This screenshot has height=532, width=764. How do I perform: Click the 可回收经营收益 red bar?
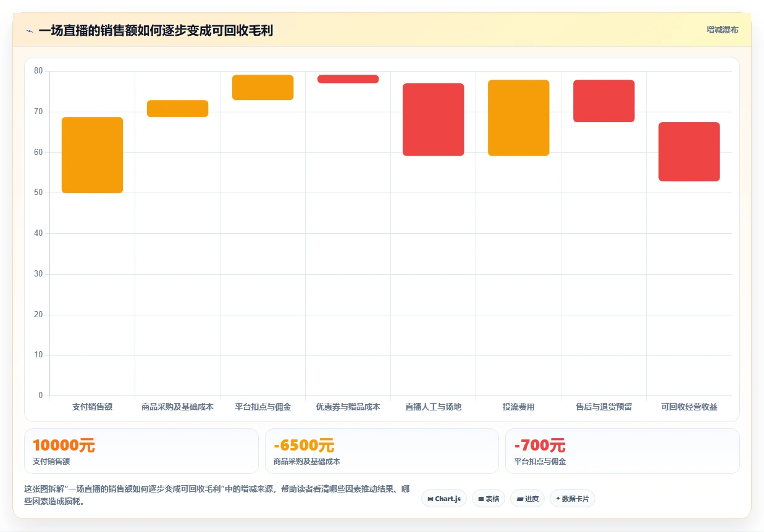pyautogui.click(x=689, y=152)
